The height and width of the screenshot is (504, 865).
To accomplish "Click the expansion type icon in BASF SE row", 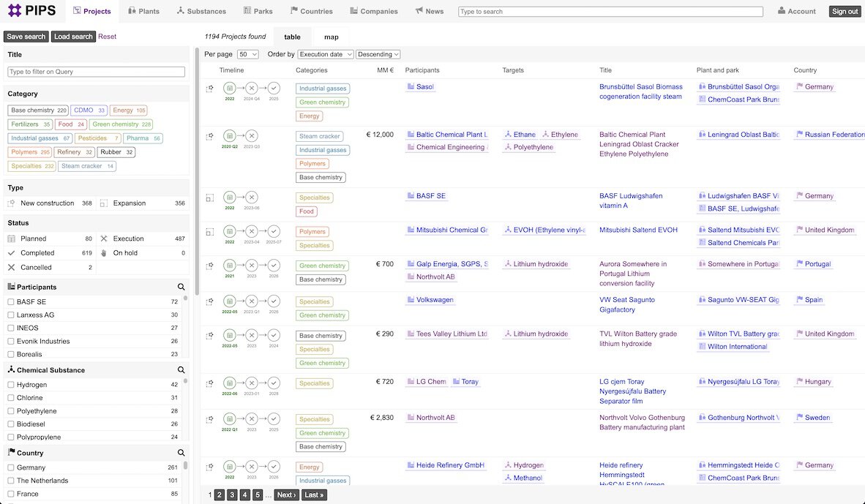I will 209,198.
